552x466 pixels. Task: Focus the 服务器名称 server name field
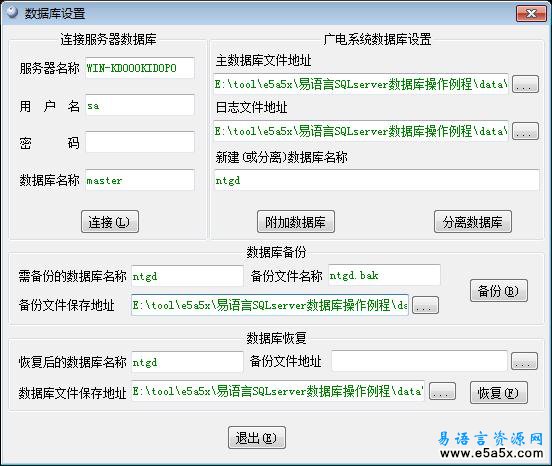click(140, 68)
